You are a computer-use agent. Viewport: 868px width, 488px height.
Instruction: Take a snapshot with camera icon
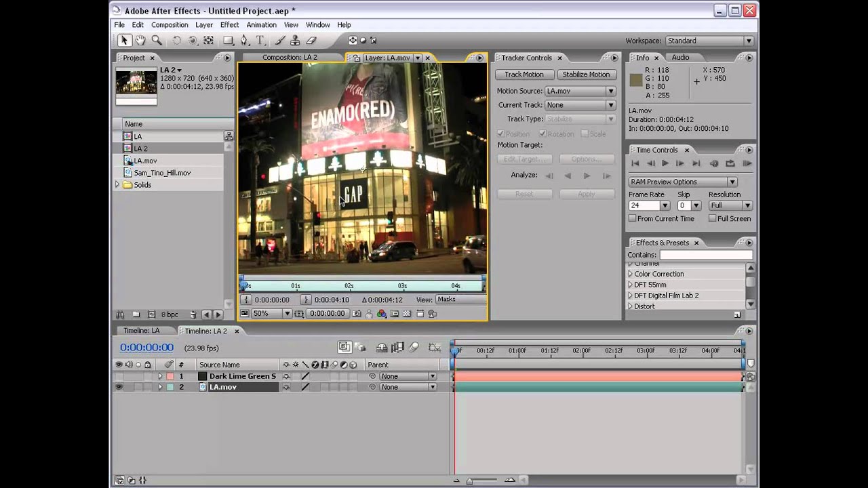(x=357, y=314)
